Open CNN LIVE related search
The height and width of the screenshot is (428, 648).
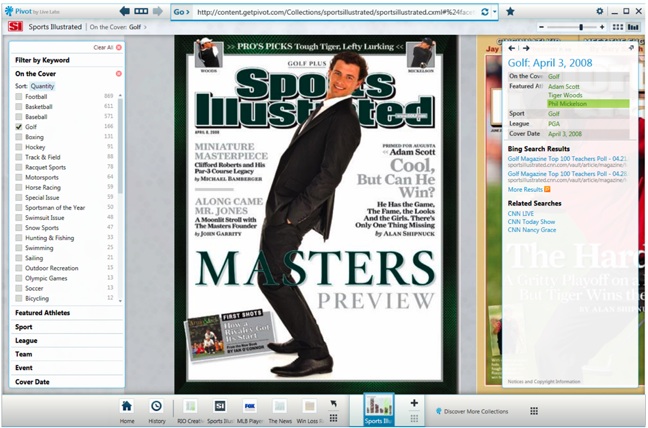tap(520, 214)
